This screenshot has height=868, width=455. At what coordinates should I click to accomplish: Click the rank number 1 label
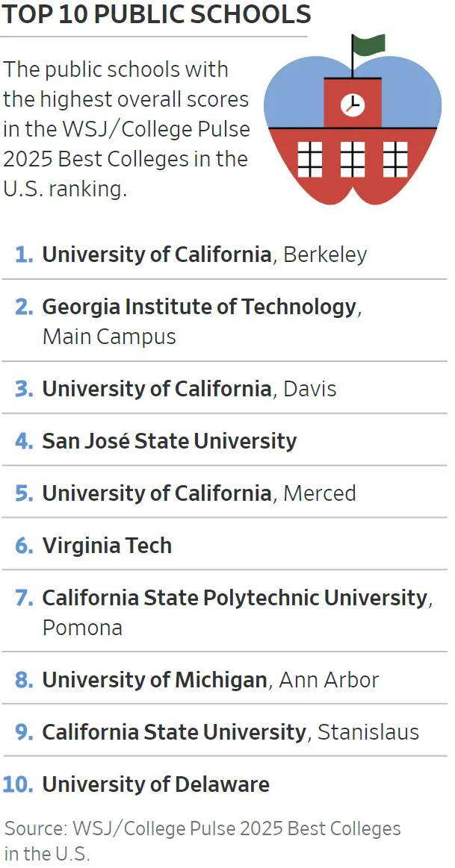pos(24,255)
